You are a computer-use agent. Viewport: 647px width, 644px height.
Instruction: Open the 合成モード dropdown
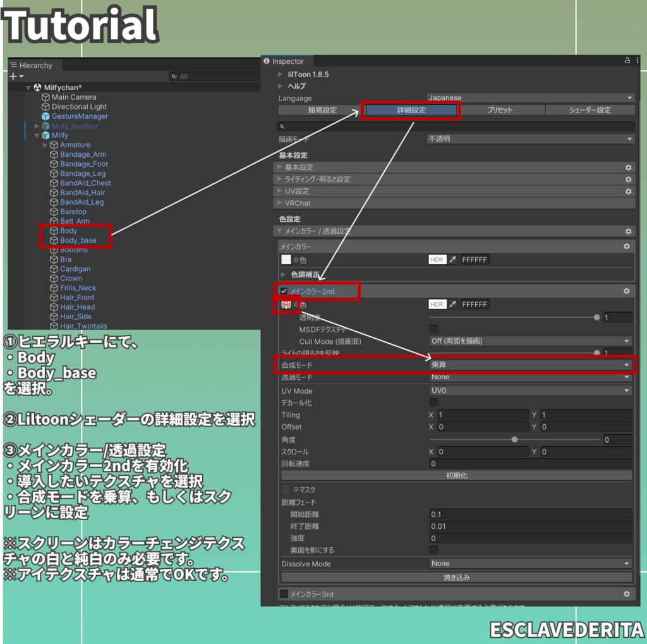(531, 365)
